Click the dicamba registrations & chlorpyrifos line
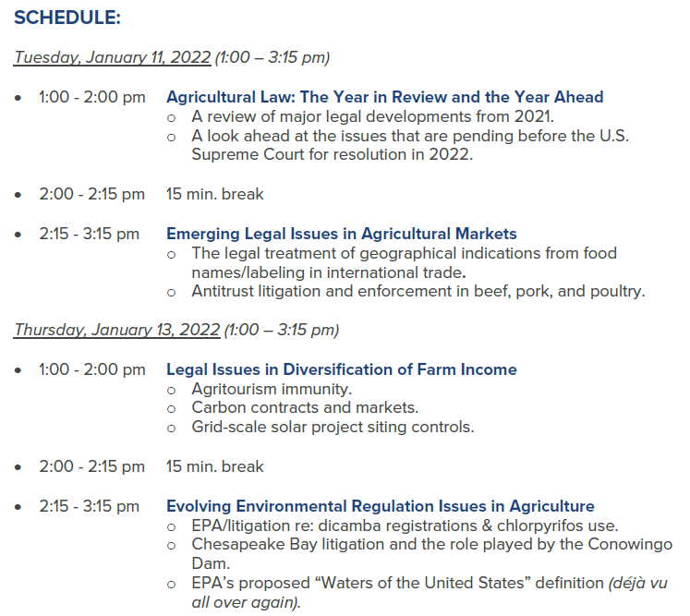Image resolution: width=690 pixels, height=616 pixels. coord(405,525)
